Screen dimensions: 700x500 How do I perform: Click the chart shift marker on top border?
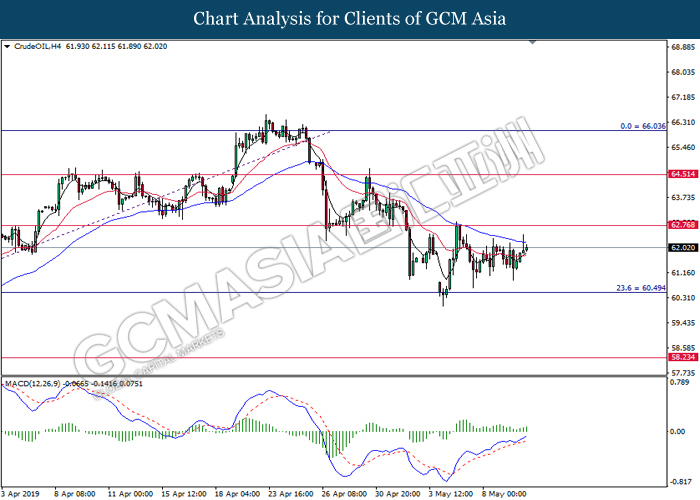pyautogui.click(x=532, y=43)
